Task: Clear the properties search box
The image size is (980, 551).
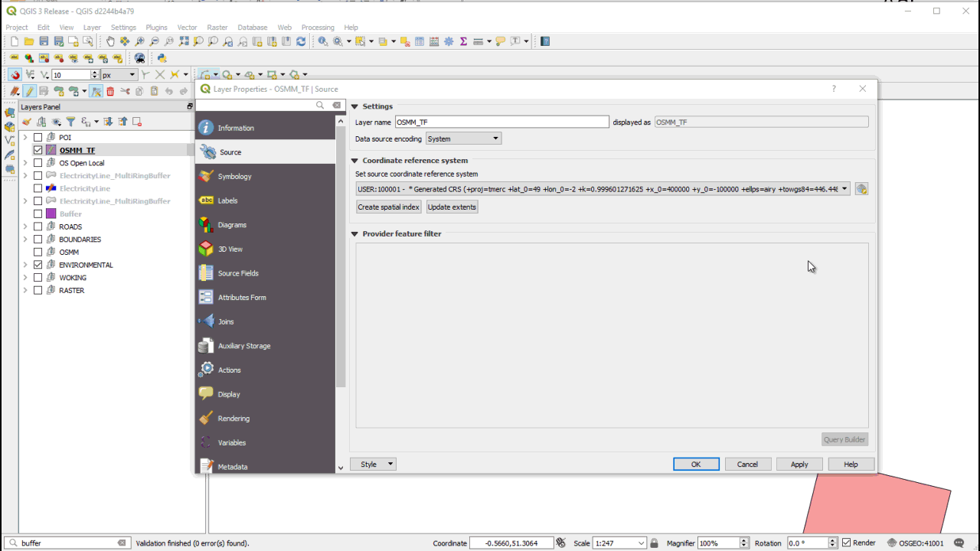Action: 336,106
